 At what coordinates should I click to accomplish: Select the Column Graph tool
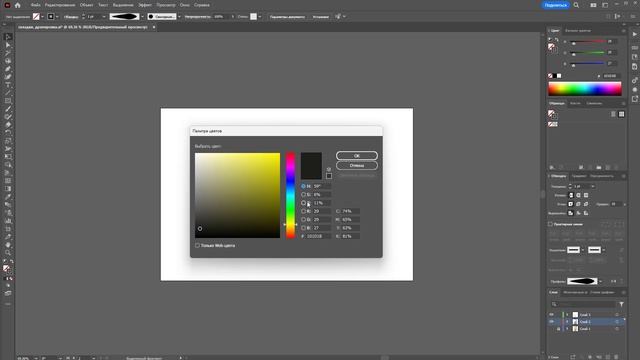coord(8,221)
